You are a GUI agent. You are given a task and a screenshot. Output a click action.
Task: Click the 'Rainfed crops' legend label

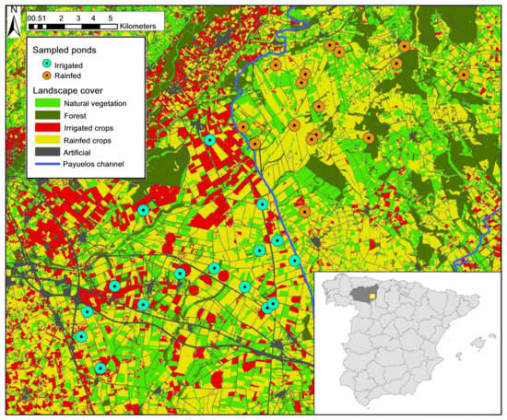88,141
